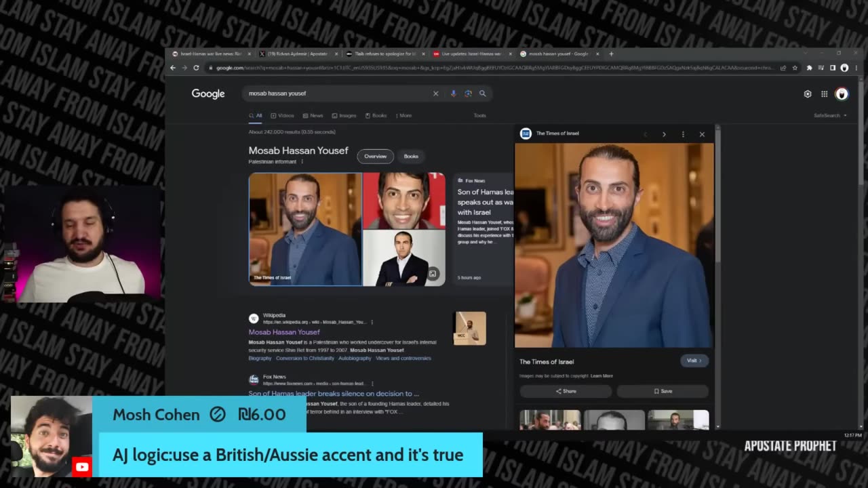Screen dimensions: 868x488
Task: Click the large preview image of the man
Action: pyautogui.click(x=614, y=245)
